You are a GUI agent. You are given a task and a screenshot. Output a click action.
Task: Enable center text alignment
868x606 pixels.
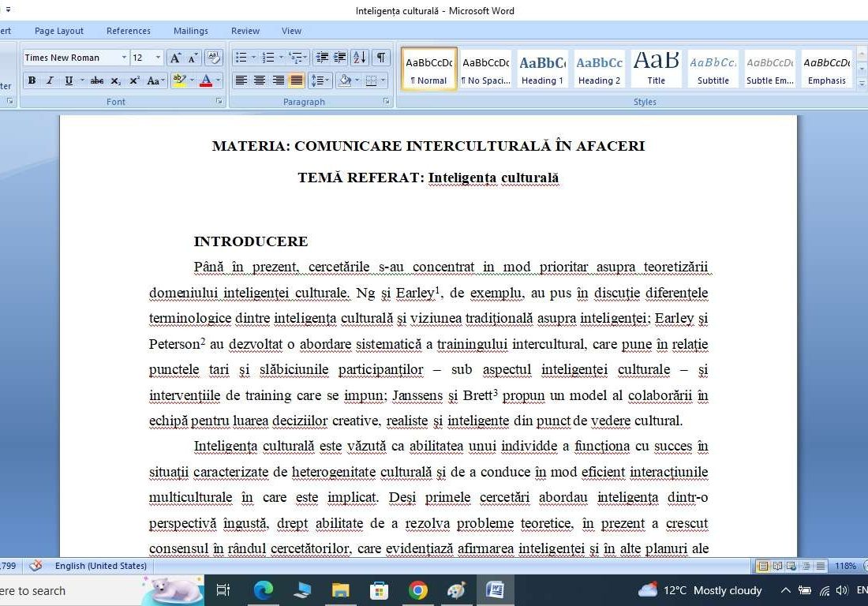coord(260,80)
